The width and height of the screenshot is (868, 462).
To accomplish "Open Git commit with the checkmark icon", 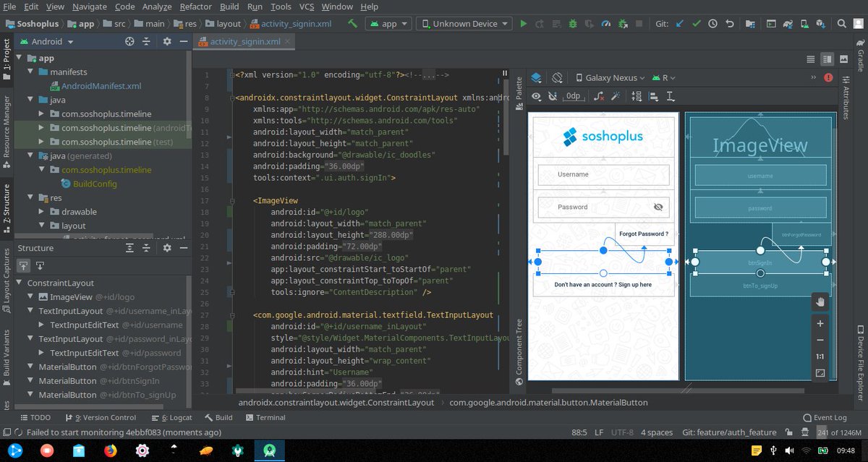I will coord(697,24).
